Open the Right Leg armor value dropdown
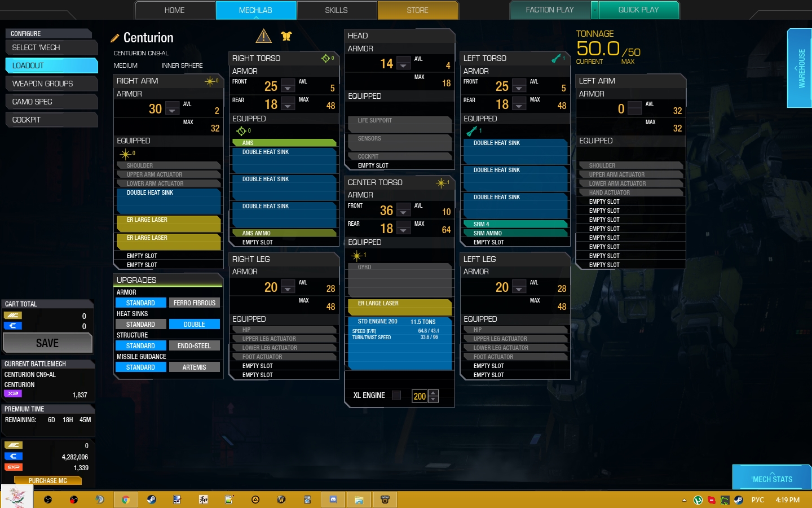 [x=288, y=287]
